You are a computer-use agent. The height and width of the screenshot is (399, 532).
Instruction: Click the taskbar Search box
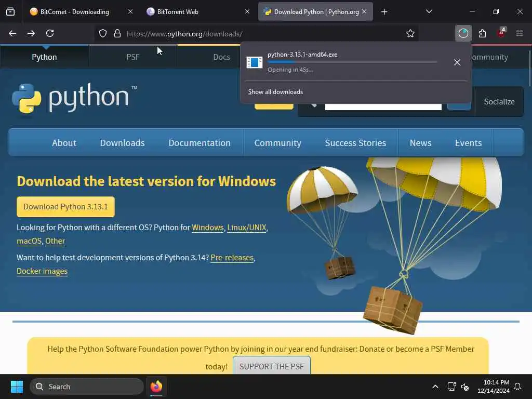point(87,387)
